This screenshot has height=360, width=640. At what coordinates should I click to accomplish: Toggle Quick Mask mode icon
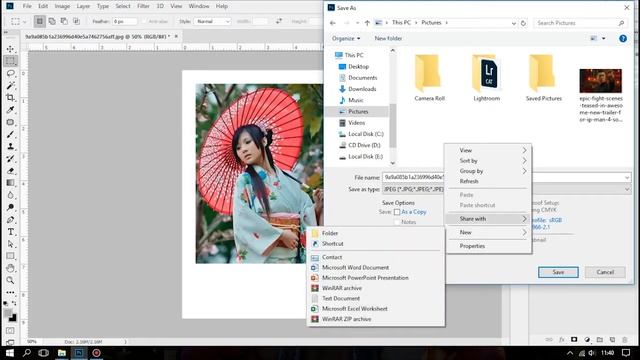(x=11, y=331)
